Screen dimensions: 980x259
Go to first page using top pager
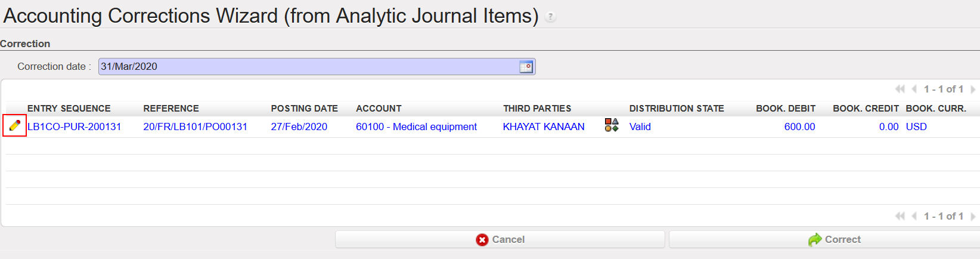900,89
